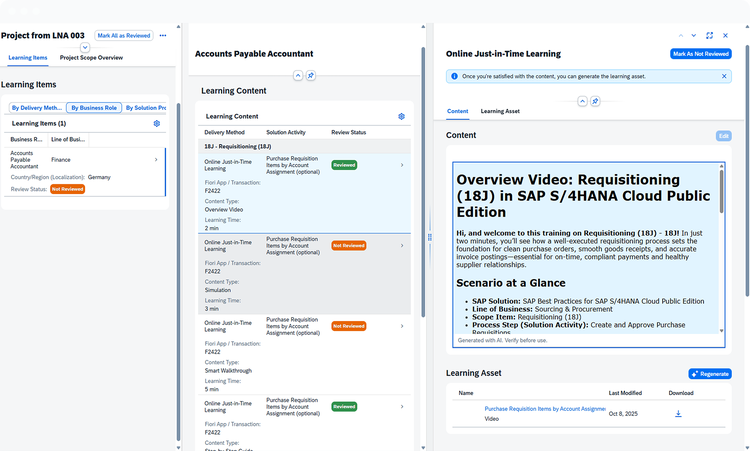Go to previous item with up arrow
Image resolution: width=750 pixels, height=451 pixels.
click(x=681, y=36)
